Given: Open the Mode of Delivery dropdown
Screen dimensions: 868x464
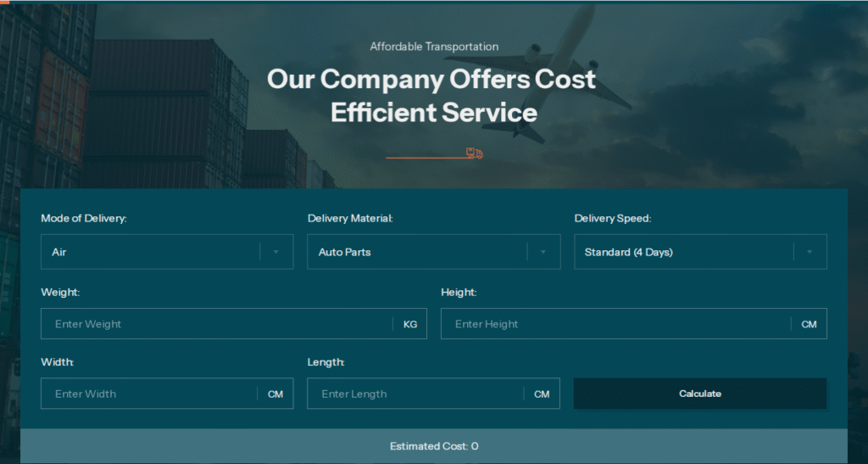Looking at the screenshot, I should (x=167, y=252).
